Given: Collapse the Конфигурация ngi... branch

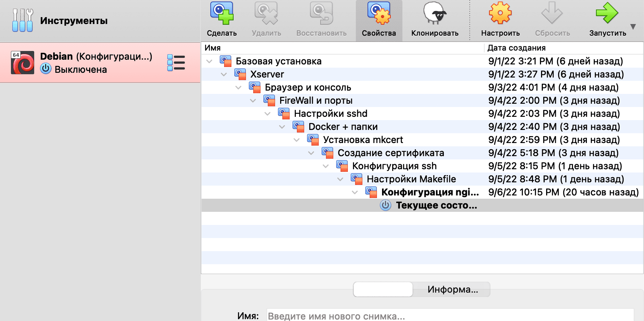Looking at the screenshot, I should point(355,192).
